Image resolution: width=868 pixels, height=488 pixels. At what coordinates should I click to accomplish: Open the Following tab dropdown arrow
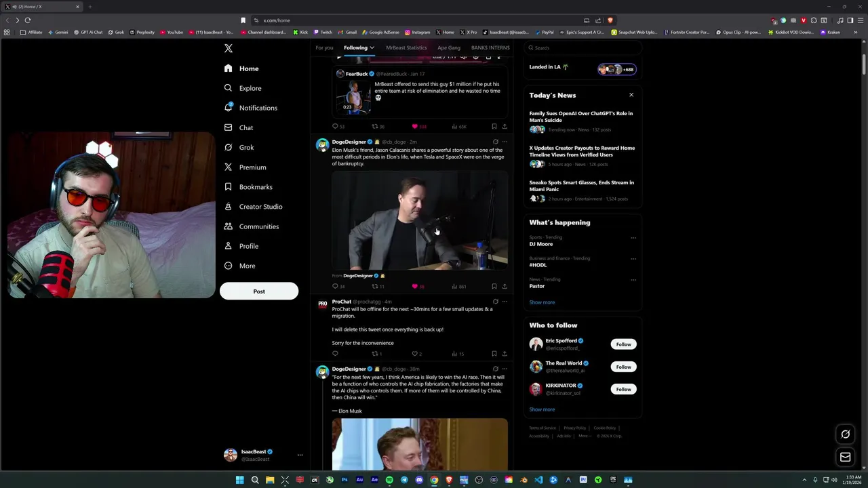pyautogui.click(x=372, y=48)
